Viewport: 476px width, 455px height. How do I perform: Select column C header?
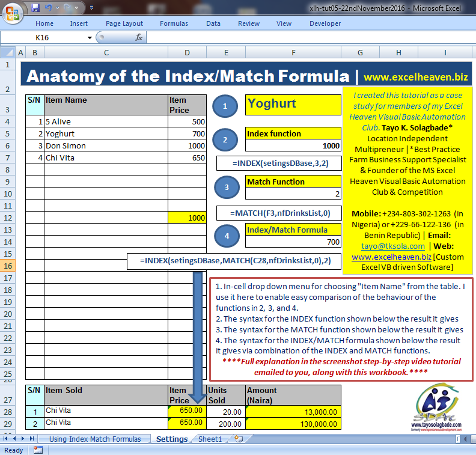coord(106,53)
